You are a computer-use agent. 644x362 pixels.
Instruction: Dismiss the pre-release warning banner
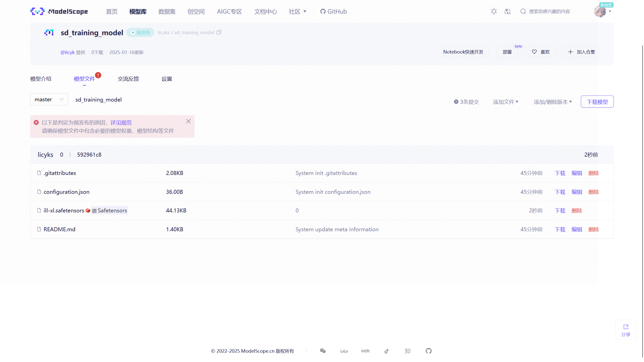point(188,121)
